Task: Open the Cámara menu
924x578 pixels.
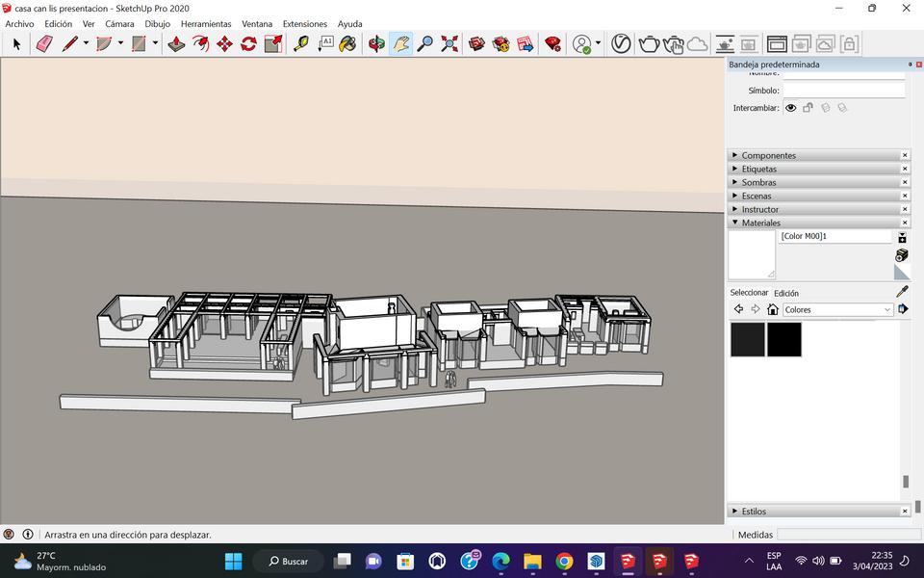Action: pos(119,23)
